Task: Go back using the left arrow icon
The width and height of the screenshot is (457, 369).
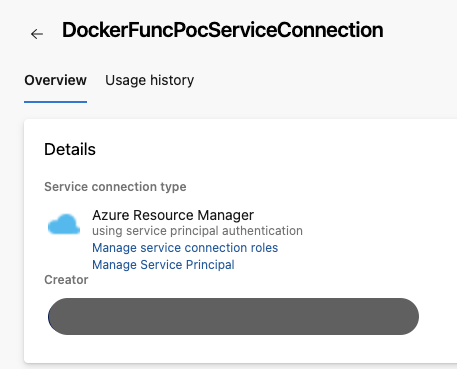Action: [37, 34]
